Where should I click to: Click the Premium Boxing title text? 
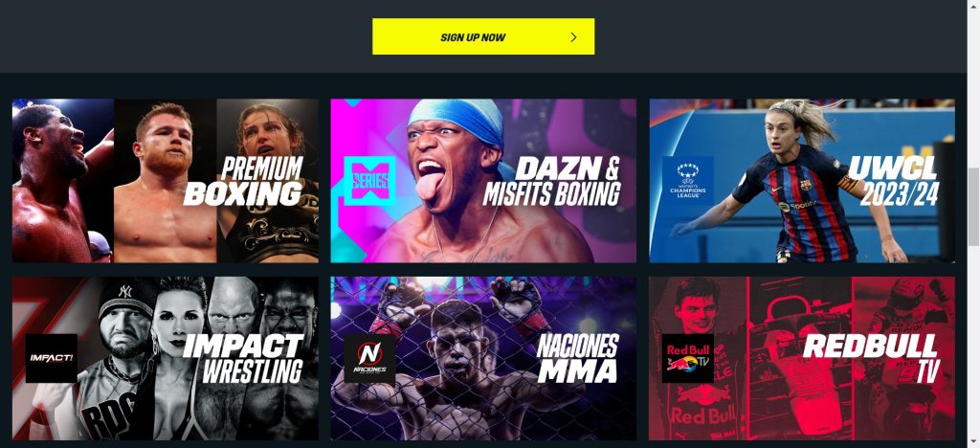[x=244, y=181]
